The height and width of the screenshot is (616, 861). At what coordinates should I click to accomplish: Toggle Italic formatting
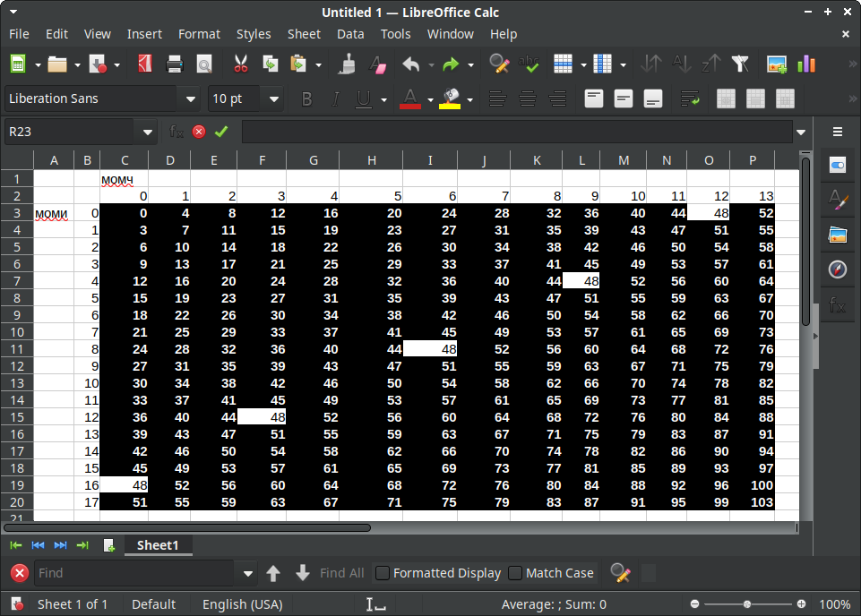click(x=335, y=99)
